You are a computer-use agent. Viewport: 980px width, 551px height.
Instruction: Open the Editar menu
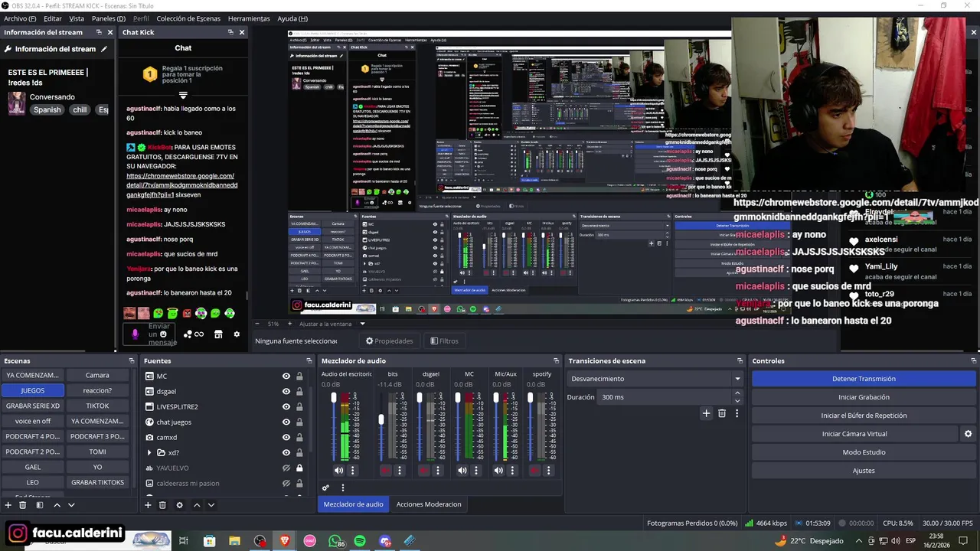coord(53,18)
